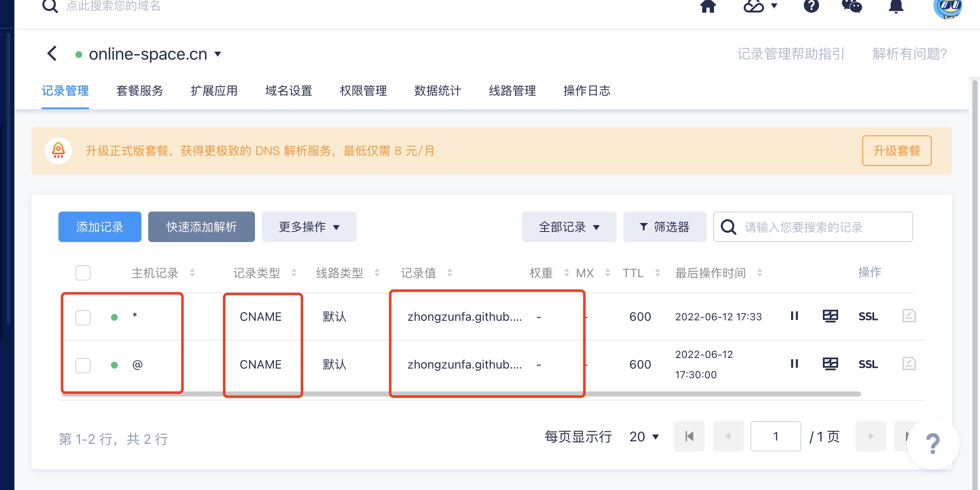
Task: Click the 添加记录 button
Action: [100, 227]
